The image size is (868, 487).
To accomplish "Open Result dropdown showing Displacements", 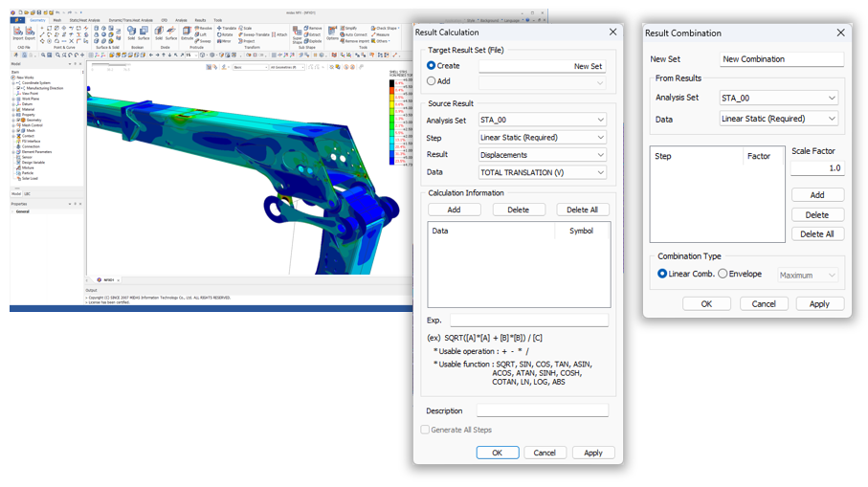I will (543, 155).
